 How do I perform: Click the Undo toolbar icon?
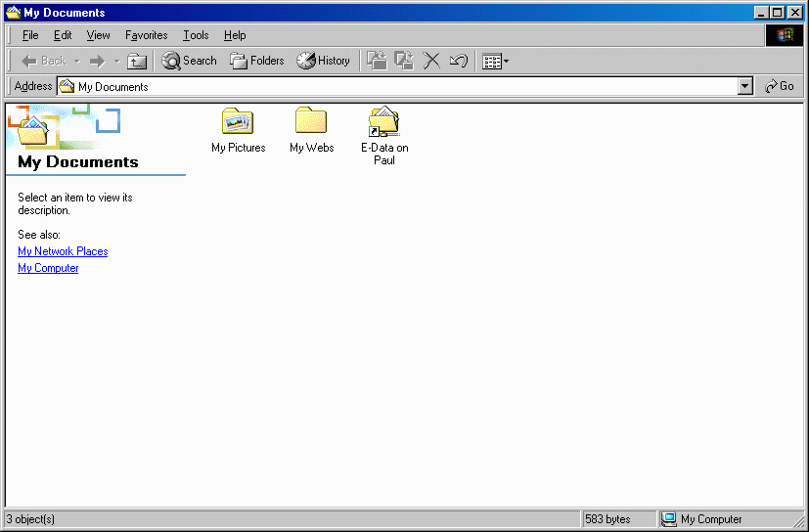coord(459,61)
